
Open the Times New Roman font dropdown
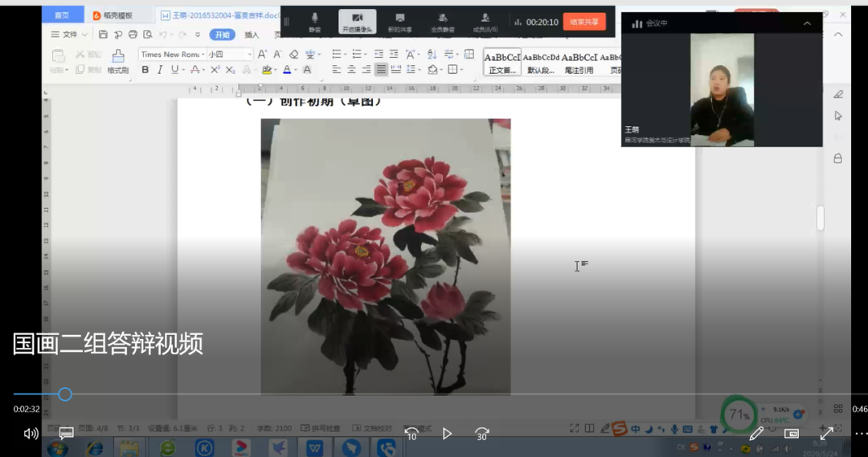coord(170,54)
